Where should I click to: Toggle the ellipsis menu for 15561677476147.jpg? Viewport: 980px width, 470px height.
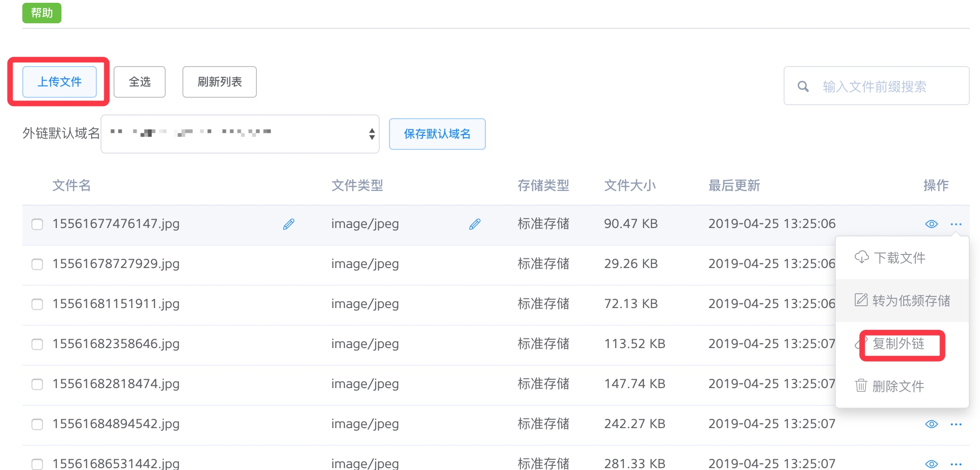[x=956, y=224]
